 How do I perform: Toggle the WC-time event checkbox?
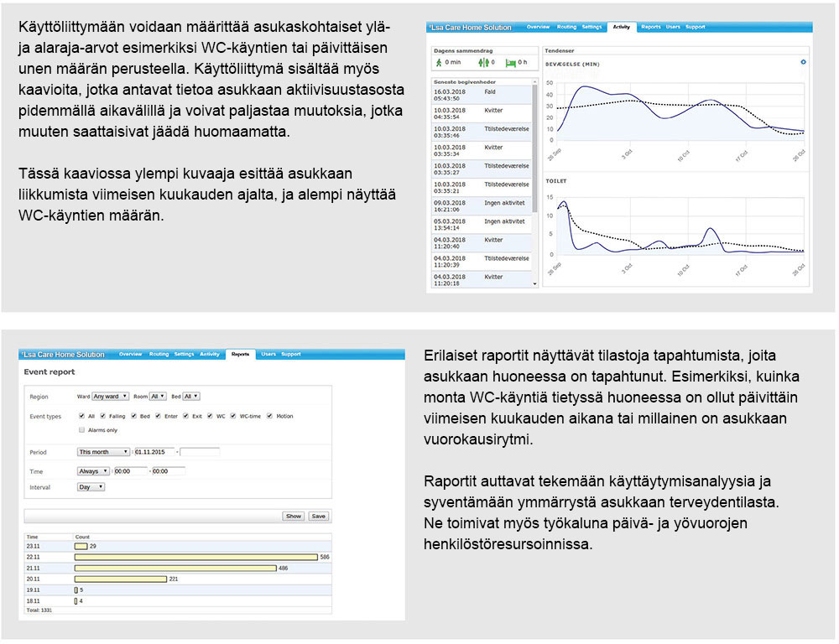(234, 415)
